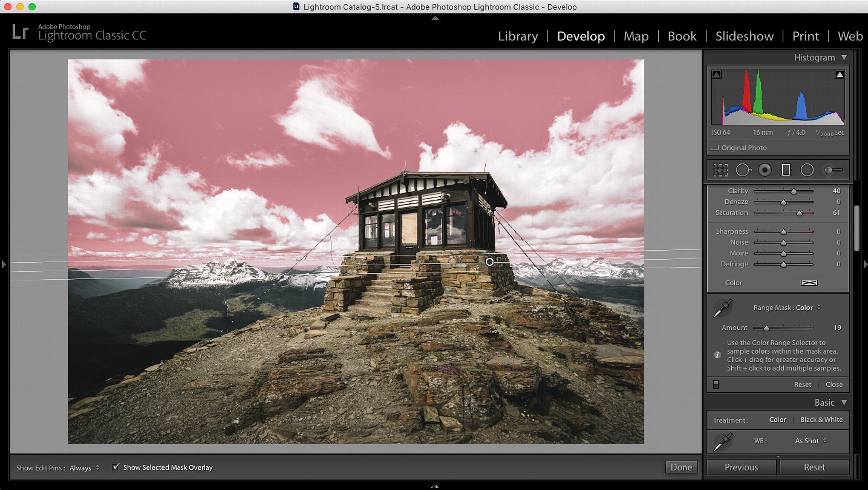Open the Show Edit Pins dropdown
Image resolution: width=868 pixels, height=490 pixels.
tap(84, 468)
